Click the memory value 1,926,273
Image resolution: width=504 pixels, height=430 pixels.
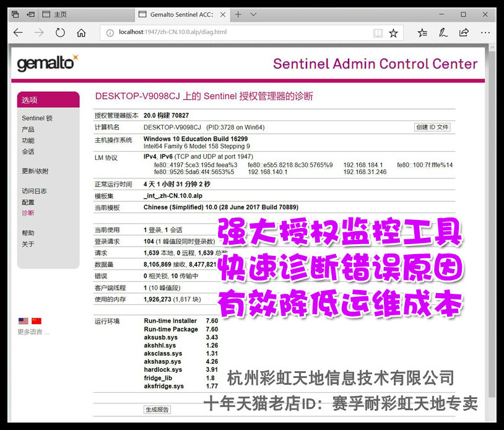point(157,299)
